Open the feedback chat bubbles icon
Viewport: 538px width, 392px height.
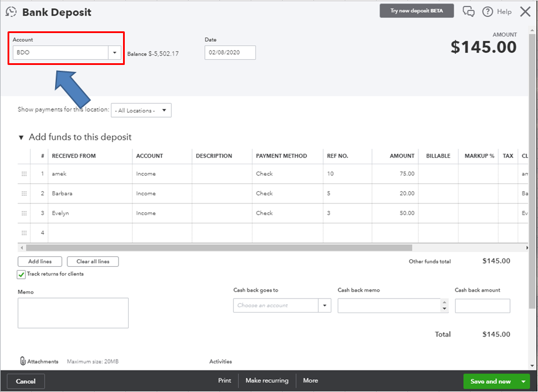[468, 12]
